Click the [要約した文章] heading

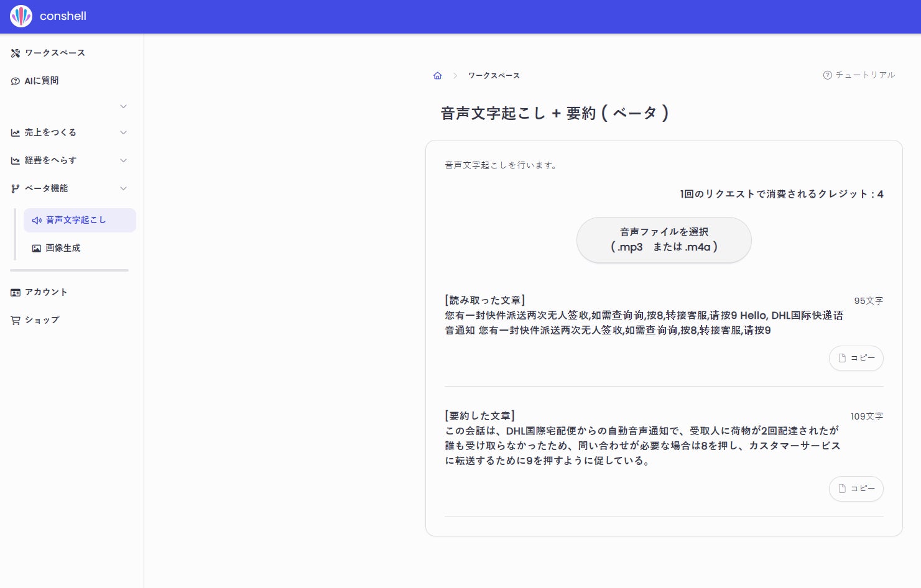[480, 416]
